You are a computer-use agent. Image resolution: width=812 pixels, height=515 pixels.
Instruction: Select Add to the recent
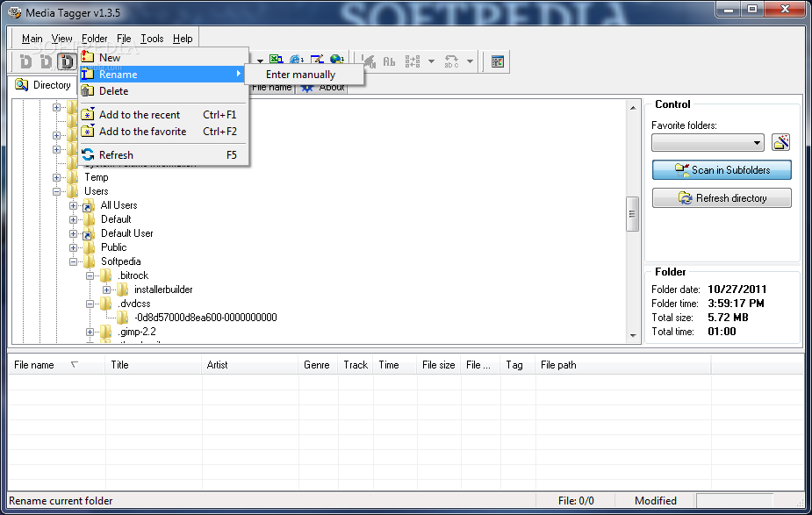pyautogui.click(x=162, y=114)
